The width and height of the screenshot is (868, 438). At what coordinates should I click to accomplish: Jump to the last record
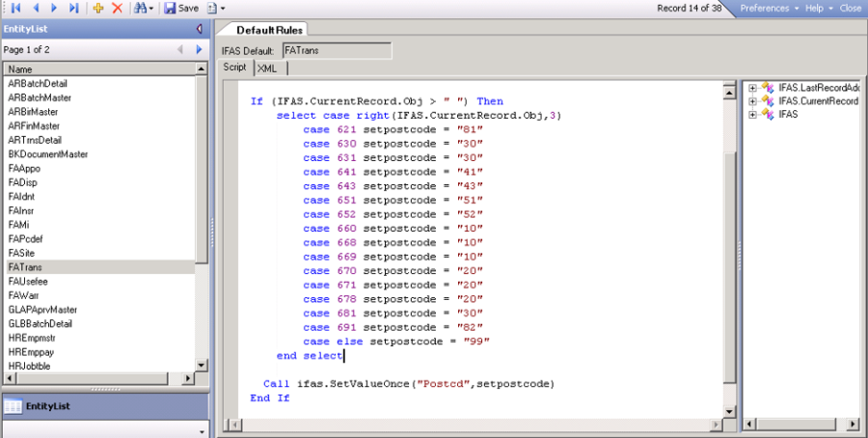(x=73, y=8)
